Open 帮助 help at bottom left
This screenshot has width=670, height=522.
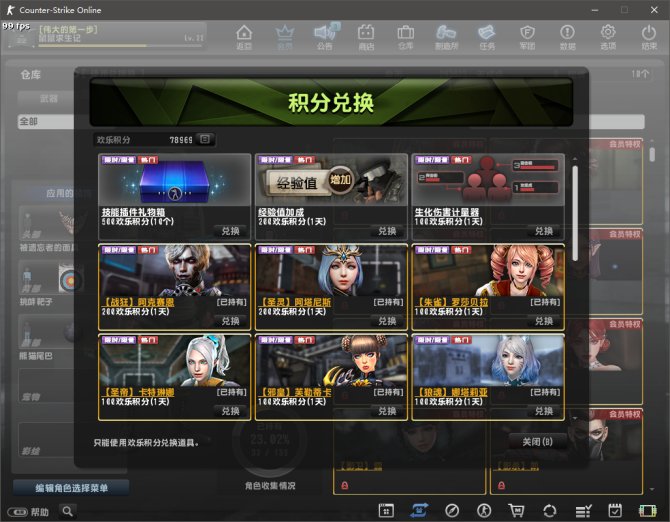28,512
